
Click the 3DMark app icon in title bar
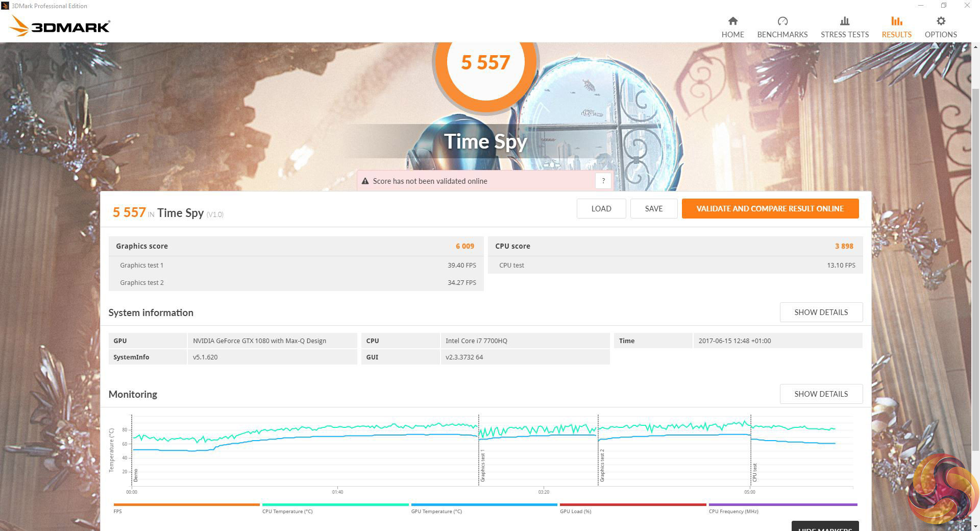[x=5, y=6]
